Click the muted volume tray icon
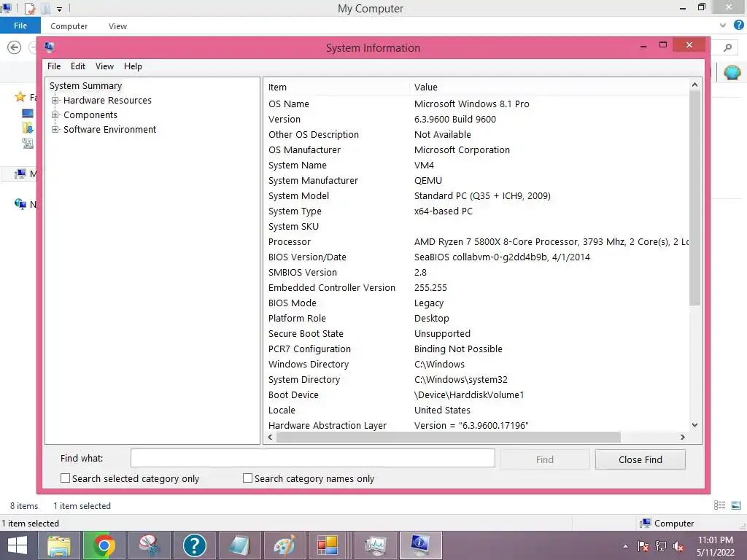 click(x=678, y=546)
